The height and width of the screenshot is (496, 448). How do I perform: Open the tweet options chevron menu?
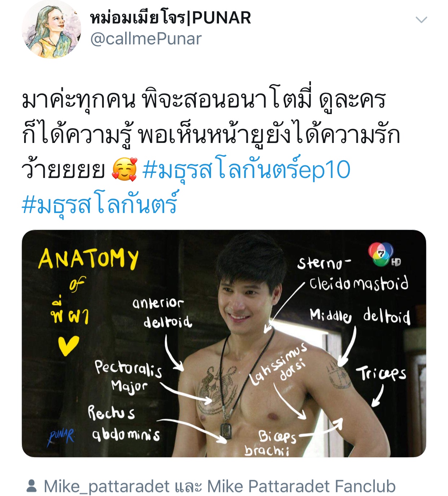click(x=421, y=19)
